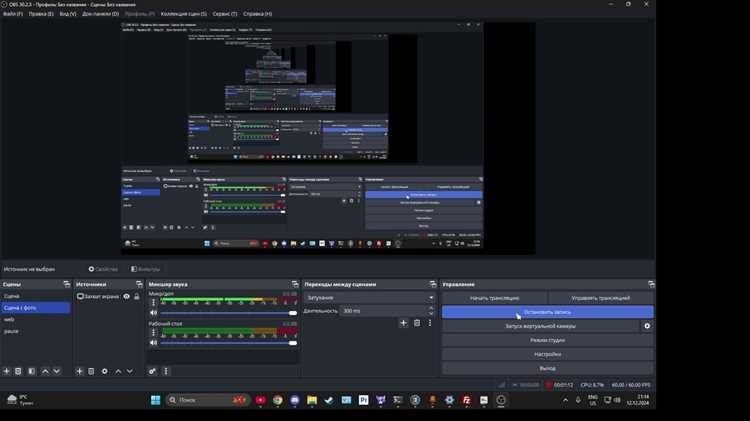This screenshot has height=421, width=750.
Task: Click the Выход button
Action: point(547,368)
